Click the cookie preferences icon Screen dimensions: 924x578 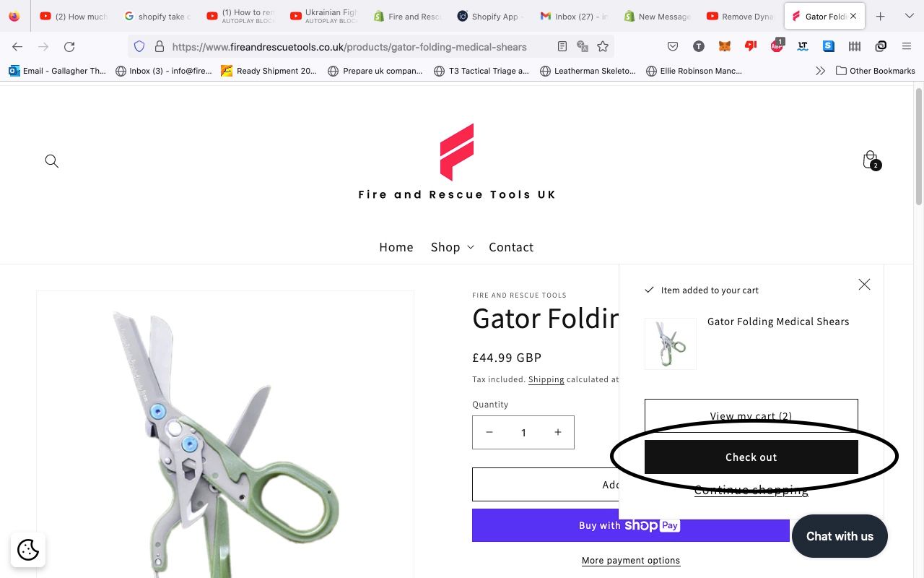tap(28, 550)
